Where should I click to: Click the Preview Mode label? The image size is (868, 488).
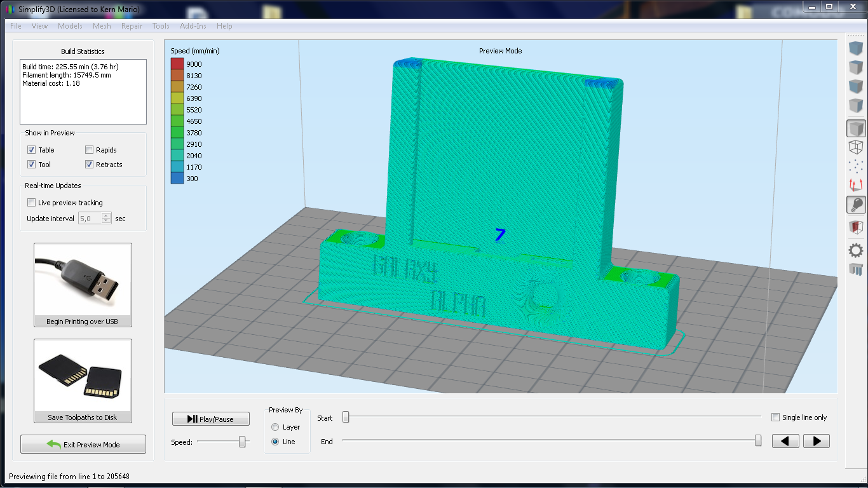pyautogui.click(x=500, y=51)
